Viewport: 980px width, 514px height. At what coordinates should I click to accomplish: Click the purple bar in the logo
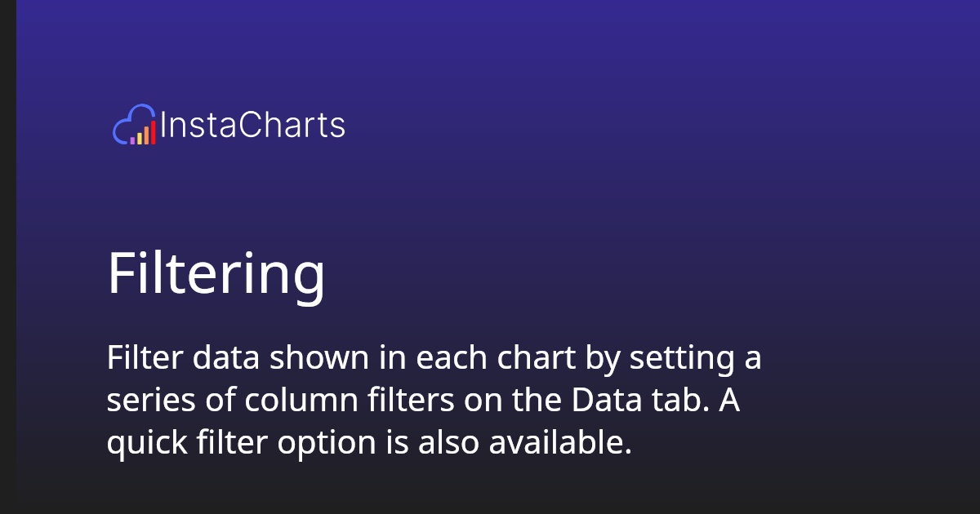pos(132,140)
